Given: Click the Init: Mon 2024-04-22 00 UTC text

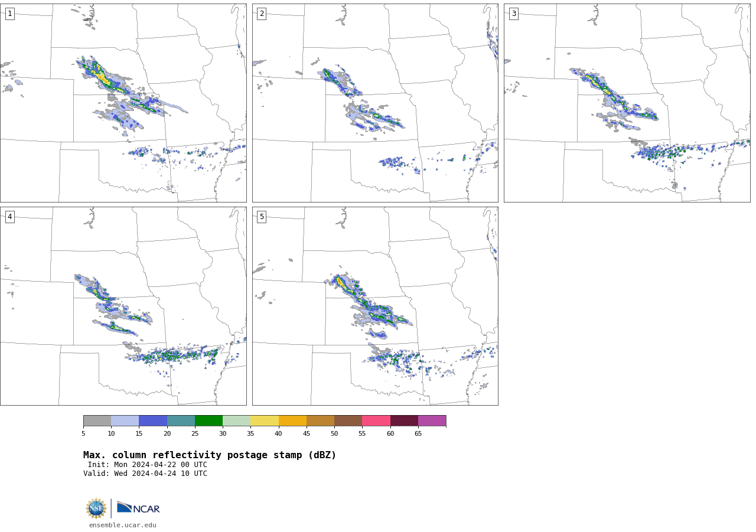Looking at the screenshot, I should 148,465.
